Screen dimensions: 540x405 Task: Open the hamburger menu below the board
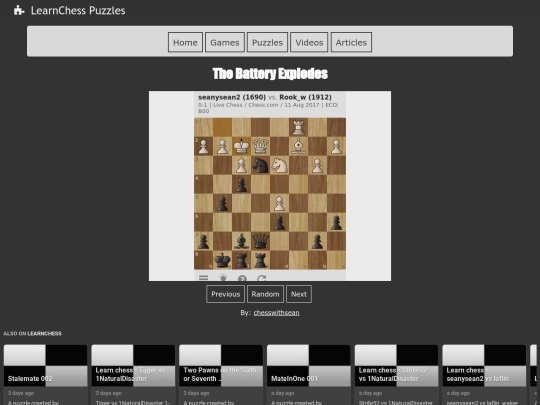click(204, 278)
